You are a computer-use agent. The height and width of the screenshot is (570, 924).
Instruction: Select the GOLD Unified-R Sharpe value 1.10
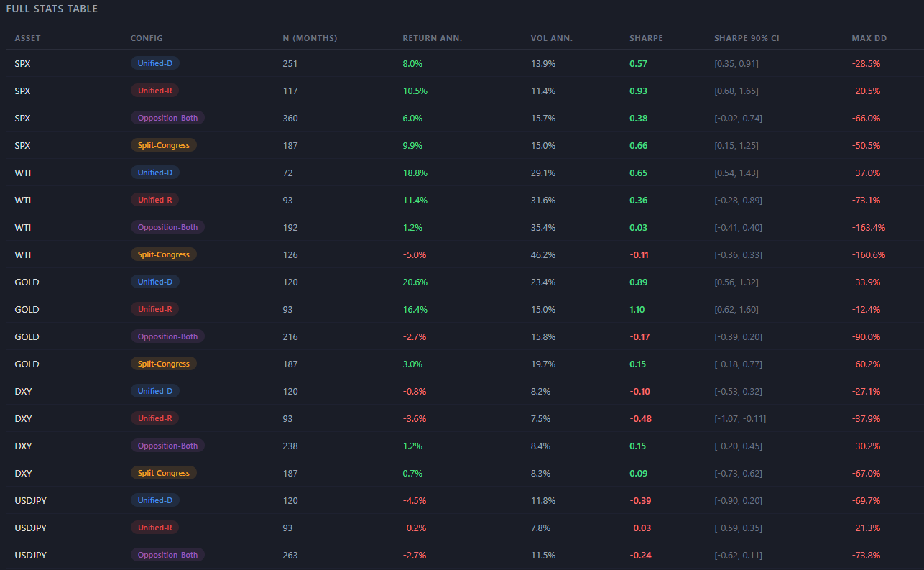coord(637,309)
